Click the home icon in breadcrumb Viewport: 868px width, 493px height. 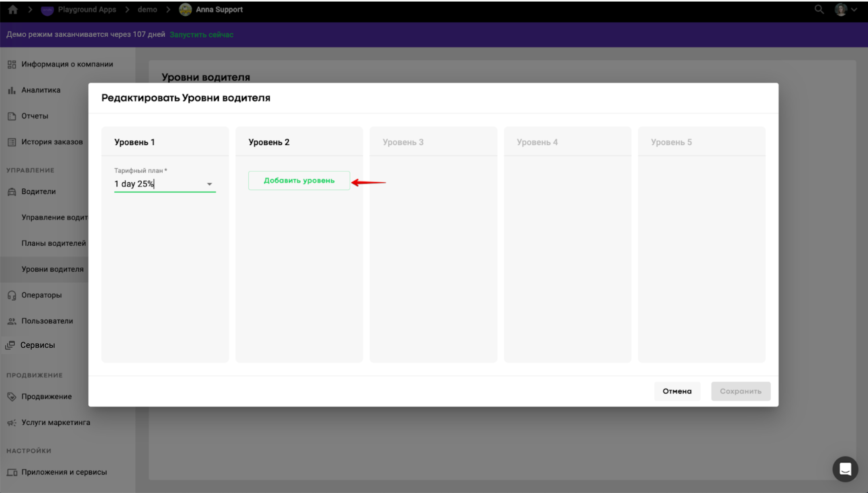(x=13, y=10)
